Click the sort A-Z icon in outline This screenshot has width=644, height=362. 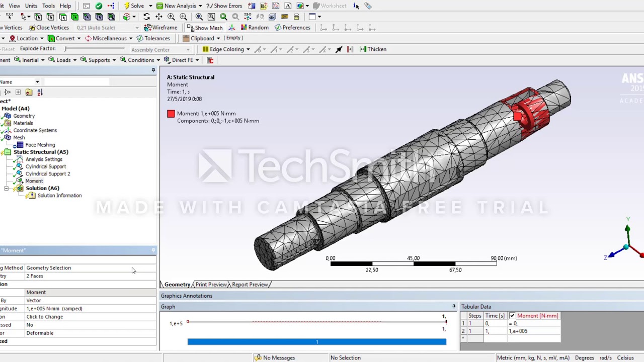pos(40,92)
